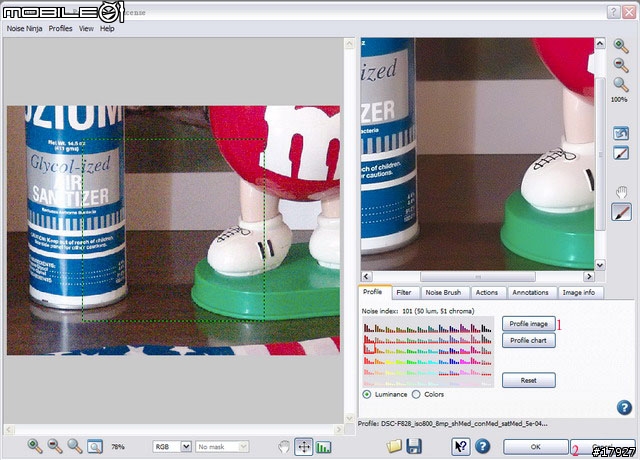Switch to the Profile tab
Screen dimensions: 640x460
tap(375, 292)
